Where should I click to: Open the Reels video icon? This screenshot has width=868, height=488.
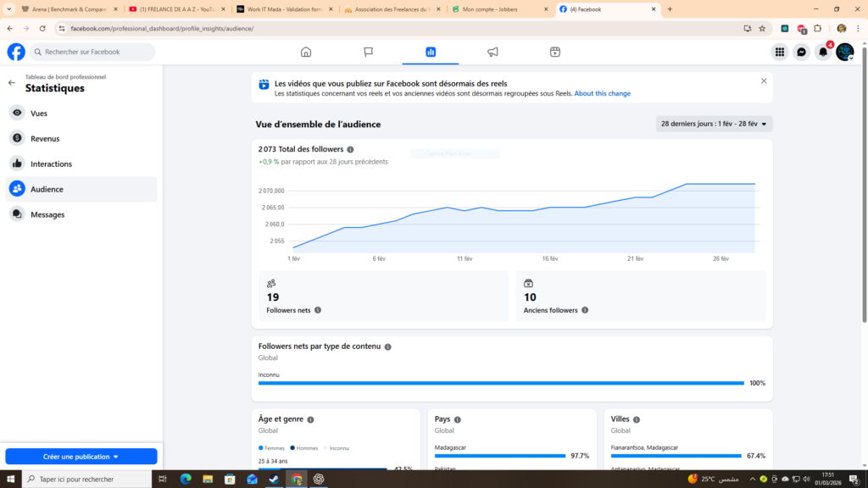(554, 52)
